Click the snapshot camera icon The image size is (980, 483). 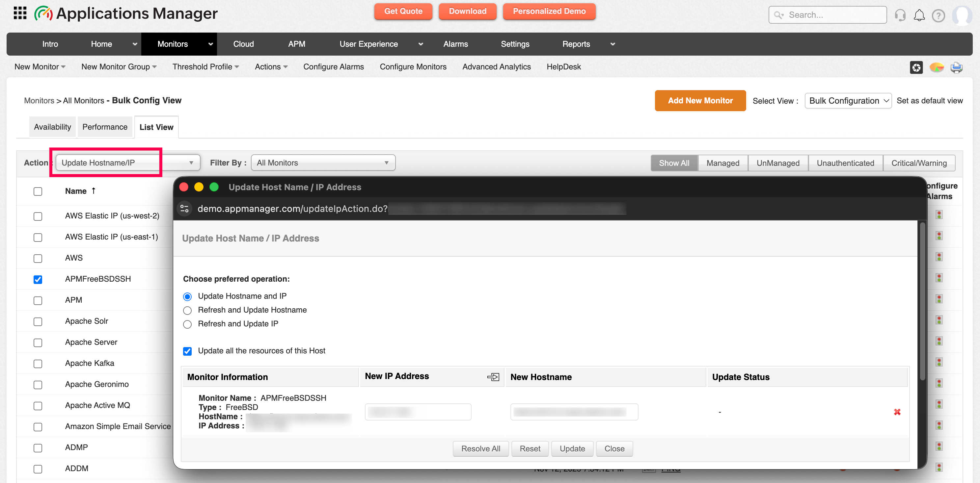tap(916, 68)
